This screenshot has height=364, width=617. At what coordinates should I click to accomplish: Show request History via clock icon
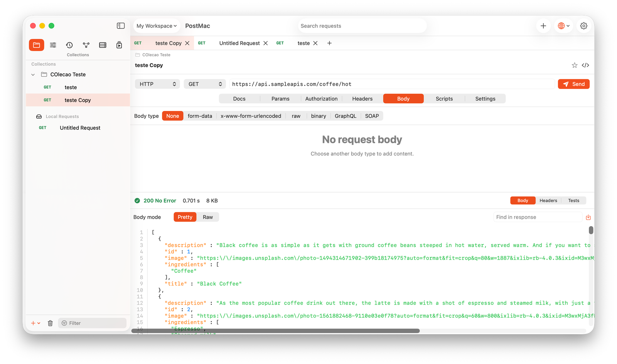point(69,45)
